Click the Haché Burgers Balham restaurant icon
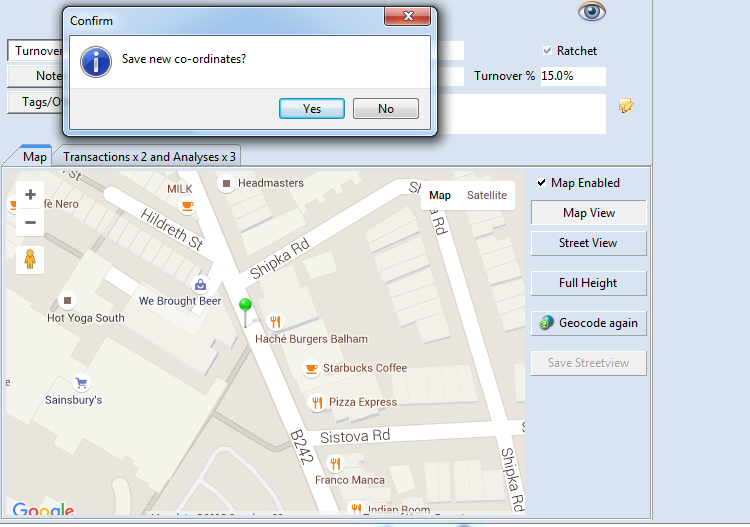Image resolution: width=750 pixels, height=527 pixels. [x=275, y=321]
